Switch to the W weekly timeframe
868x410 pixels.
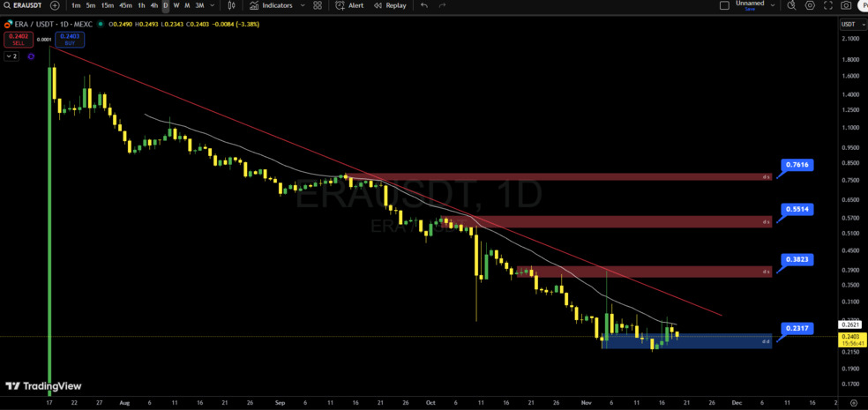[176, 5]
